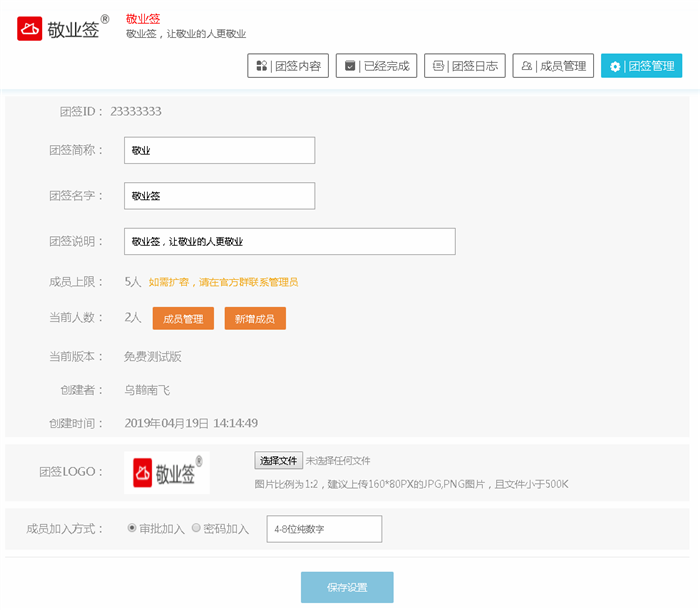This screenshot has height=610, width=700.
Task: Click the 保存设置 save button
Action: point(347,587)
